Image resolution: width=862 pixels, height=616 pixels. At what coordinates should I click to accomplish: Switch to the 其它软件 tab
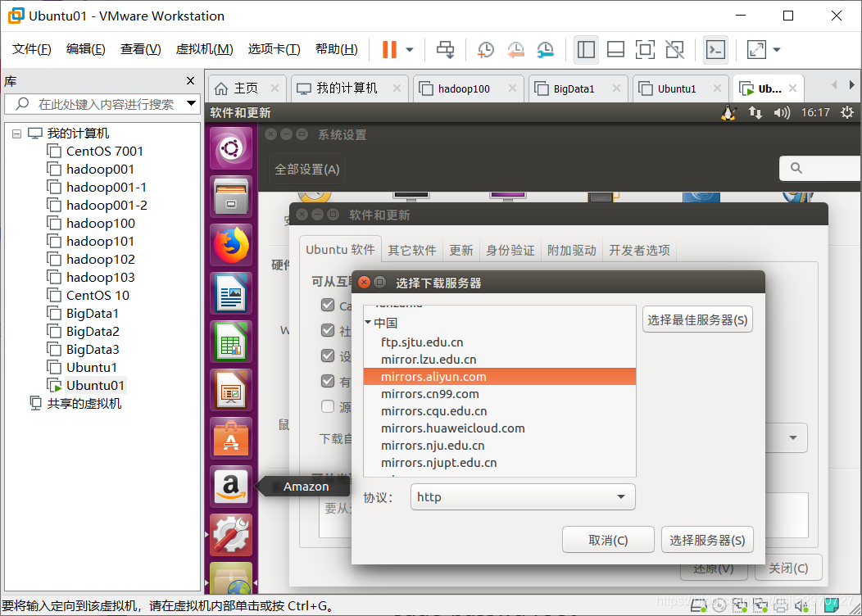click(412, 250)
